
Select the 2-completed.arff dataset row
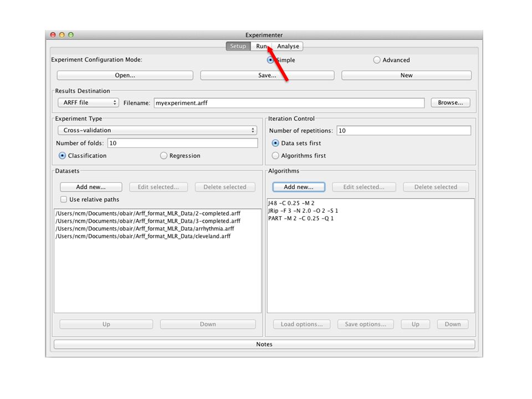[157, 213]
